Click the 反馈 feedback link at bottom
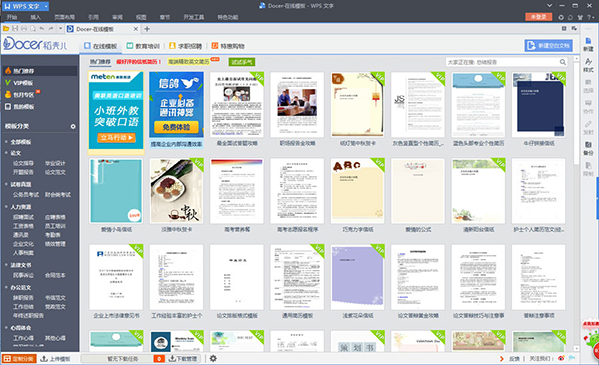This screenshot has height=365, width=599. 514,359
